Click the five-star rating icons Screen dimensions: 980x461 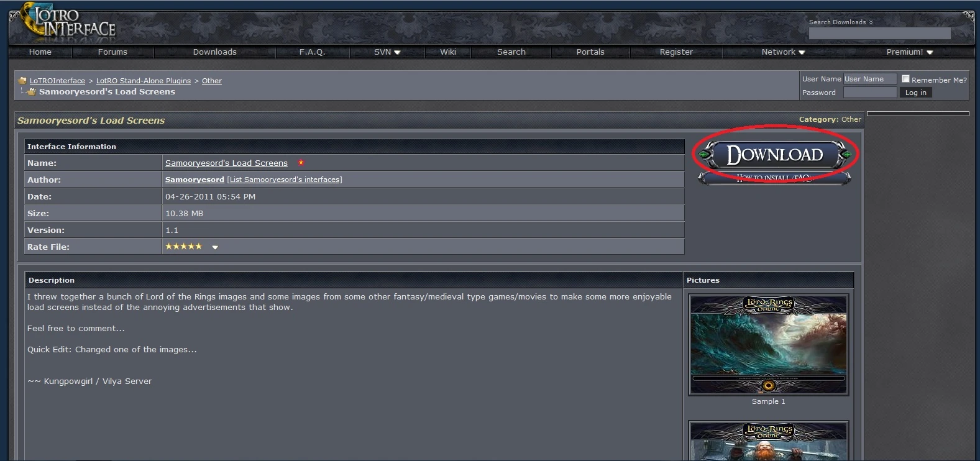183,247
